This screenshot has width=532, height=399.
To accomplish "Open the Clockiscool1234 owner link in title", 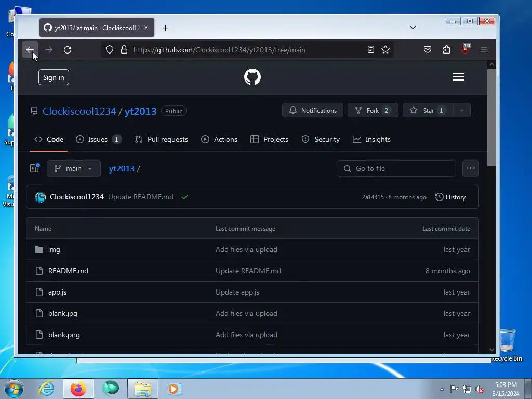I will click(79, 111).
